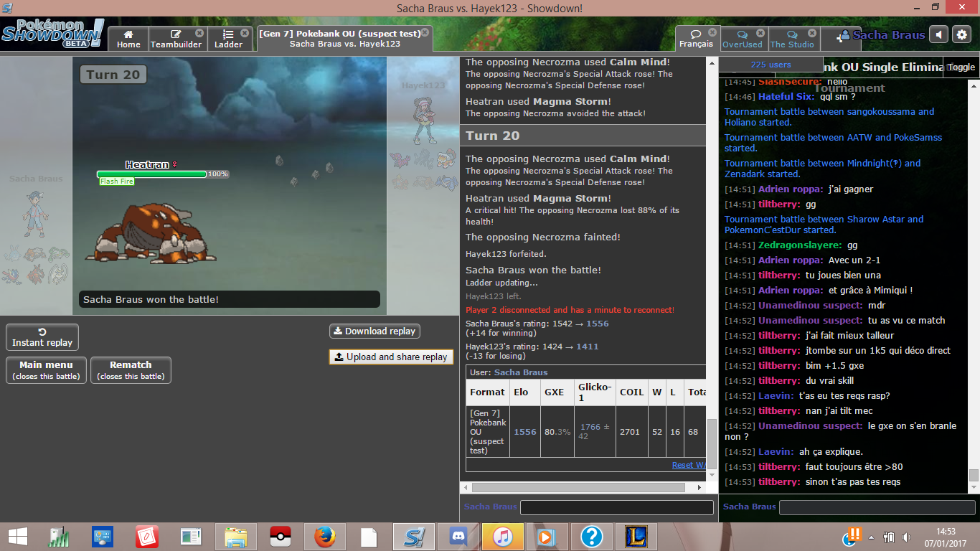Click the battle log vertical scrollbar
This screenshot has height=551, width=980.
coord(712,443)
